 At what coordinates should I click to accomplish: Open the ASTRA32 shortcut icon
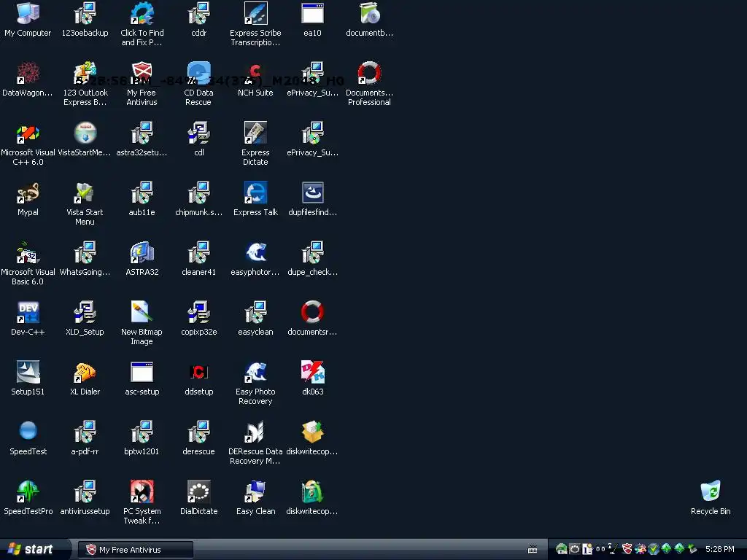(142, 259)
